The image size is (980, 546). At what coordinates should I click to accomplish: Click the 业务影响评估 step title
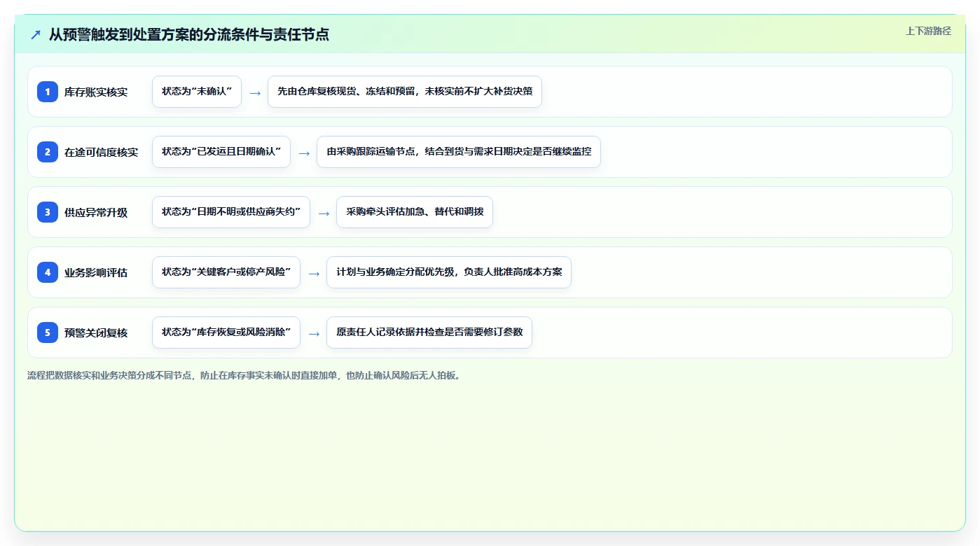pos(96,272)
